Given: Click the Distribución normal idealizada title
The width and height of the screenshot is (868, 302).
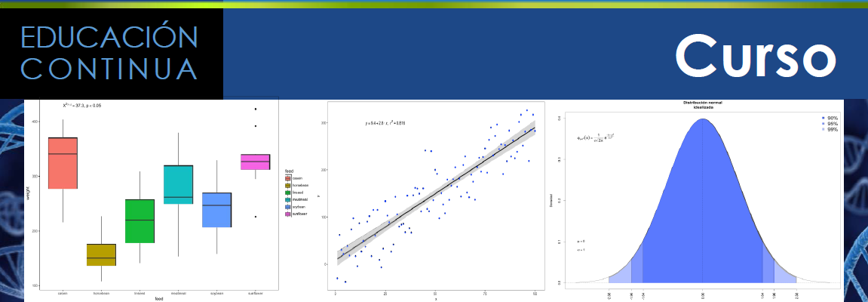Looking at the screenshot, I should click(703, 105).
